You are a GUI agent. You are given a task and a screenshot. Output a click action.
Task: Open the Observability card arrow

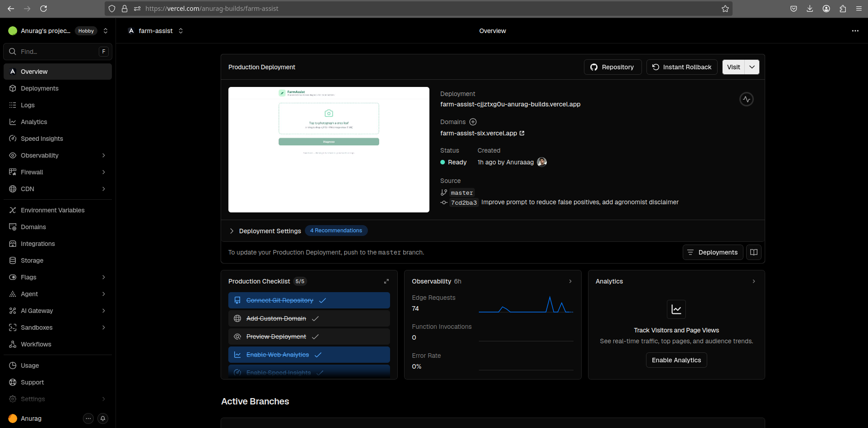click(570, 281)
